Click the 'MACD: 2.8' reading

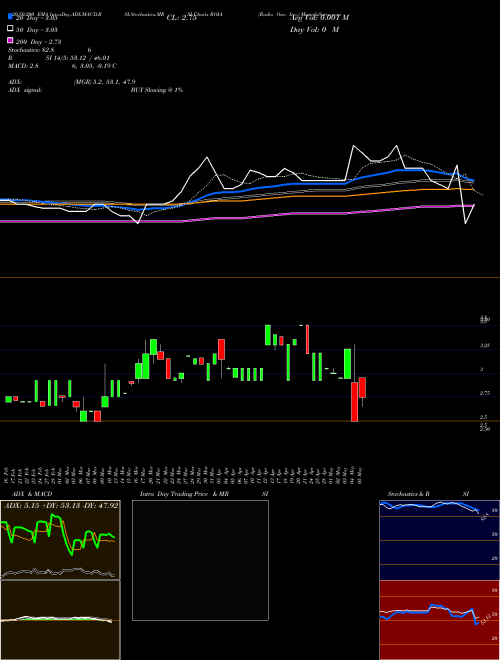23,66
